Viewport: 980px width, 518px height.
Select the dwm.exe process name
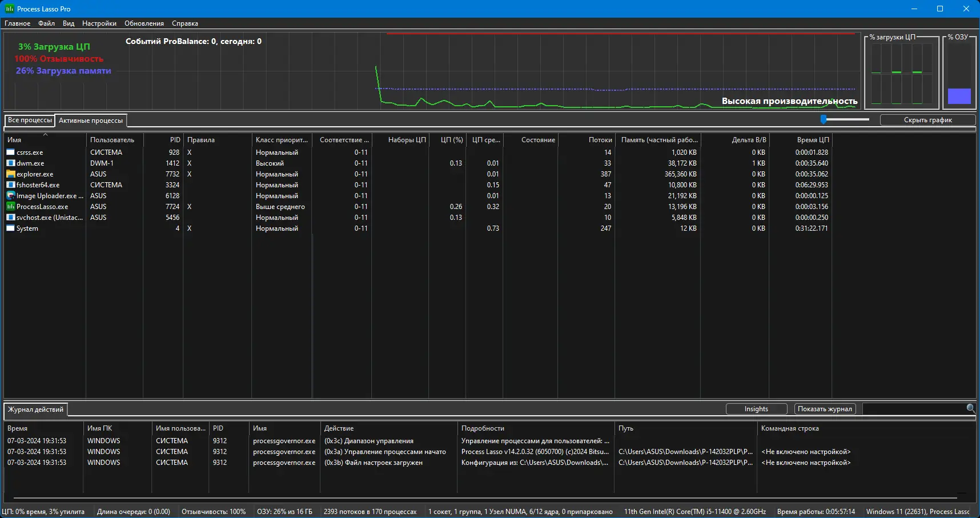pyautogui.click(x=30, y=163)
